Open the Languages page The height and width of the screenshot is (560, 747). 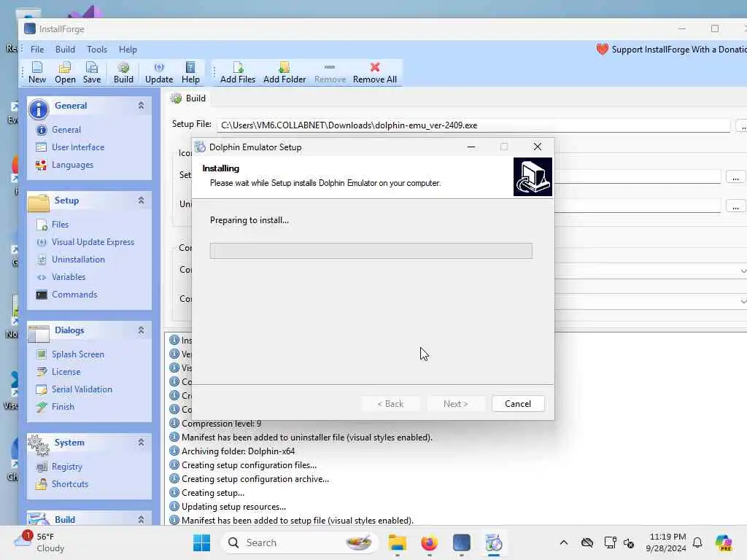click(72, 165)
